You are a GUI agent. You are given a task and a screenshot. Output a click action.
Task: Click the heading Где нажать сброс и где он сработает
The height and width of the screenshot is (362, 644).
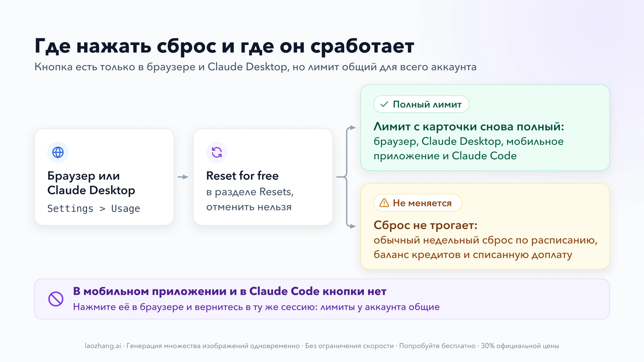coord(224,46)
